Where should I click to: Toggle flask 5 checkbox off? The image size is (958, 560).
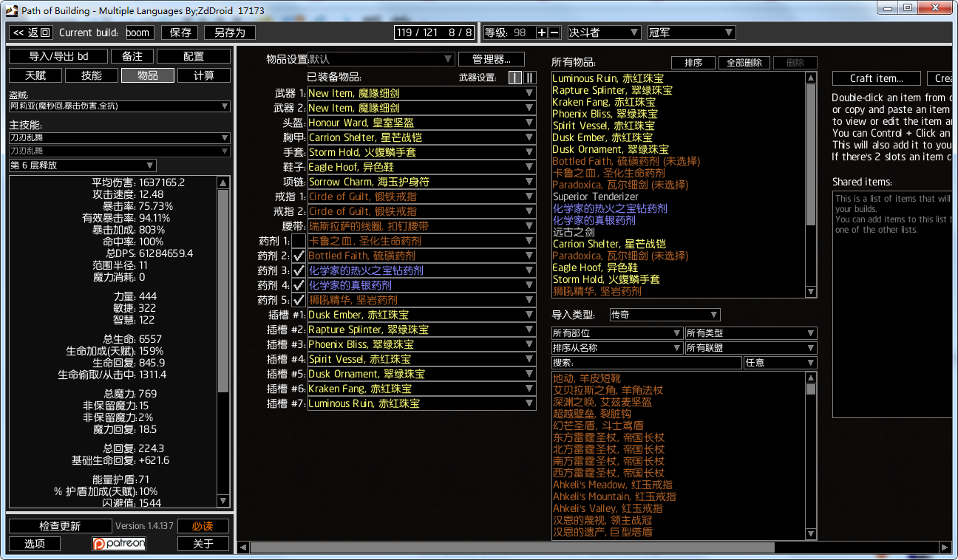(x=299, y=300)
